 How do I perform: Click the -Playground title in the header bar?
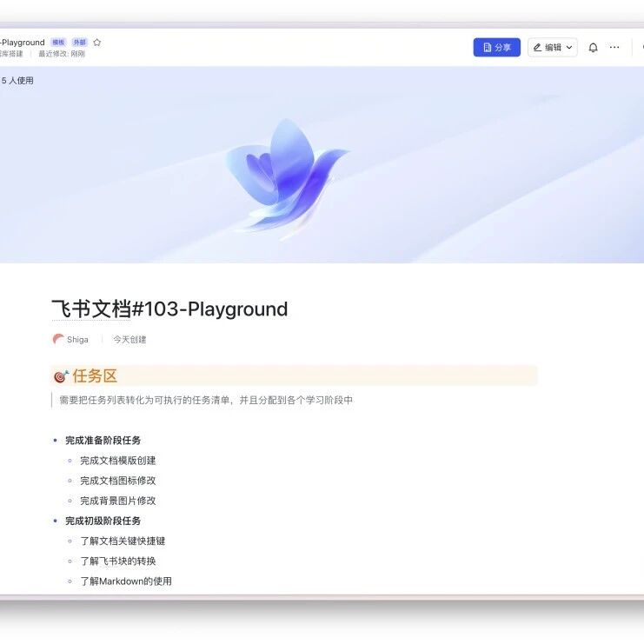[23, 43]
